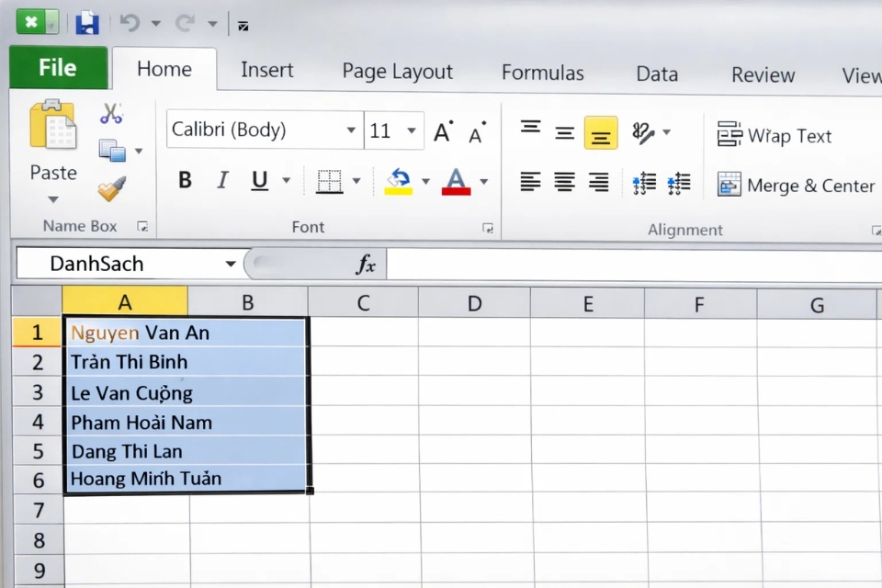Click the Save icon
The image size is (882, 588).
pyautogui.click(x=87, y=23)
